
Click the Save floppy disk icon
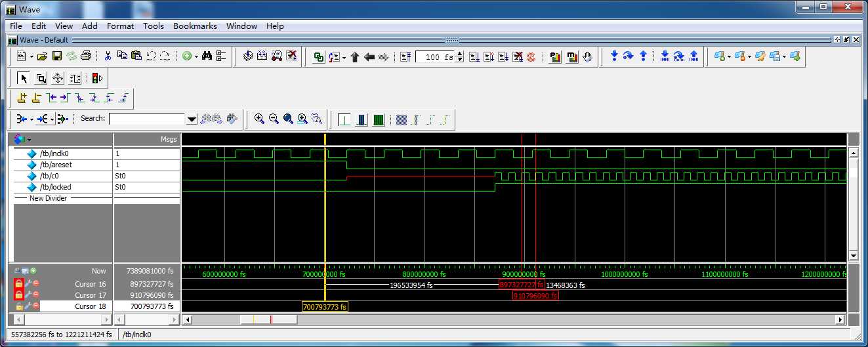(x=56, y=56)
